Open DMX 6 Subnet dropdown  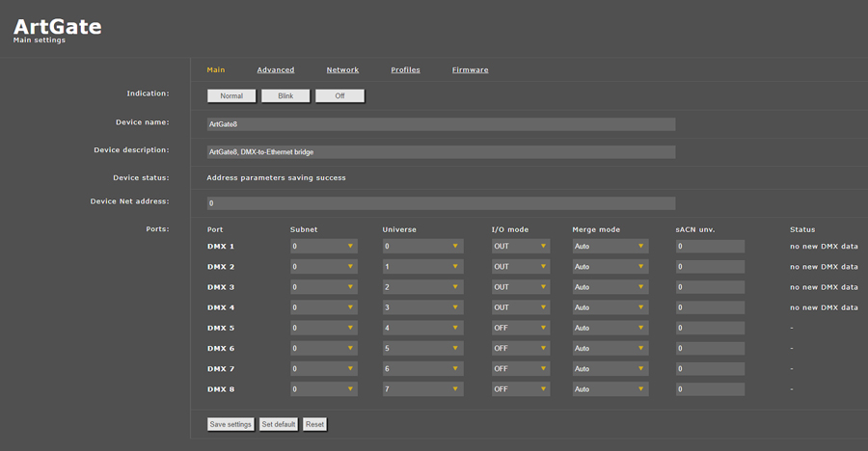coord(324,349)
